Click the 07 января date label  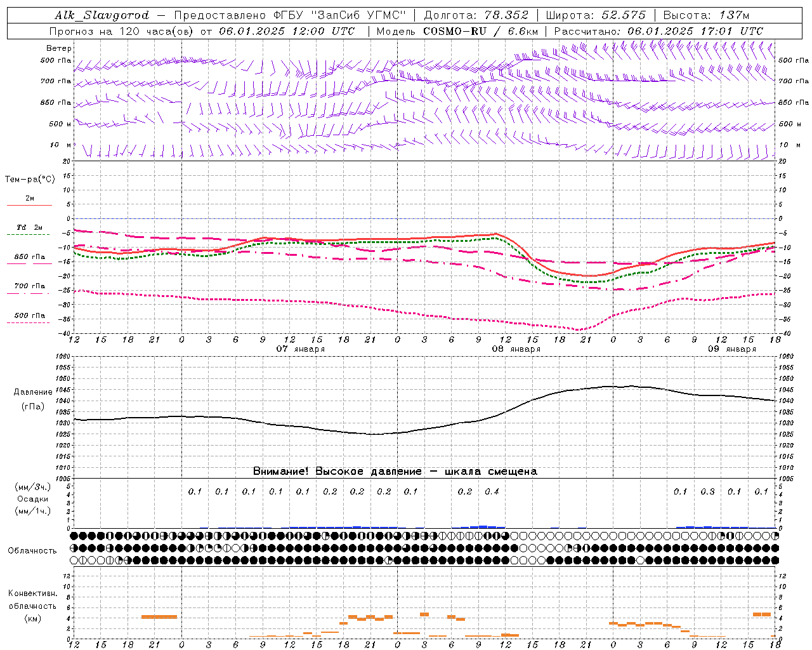(300, 349)
